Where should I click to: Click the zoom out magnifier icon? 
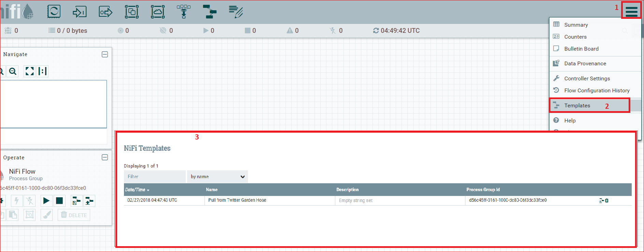[x=13, y=71]
